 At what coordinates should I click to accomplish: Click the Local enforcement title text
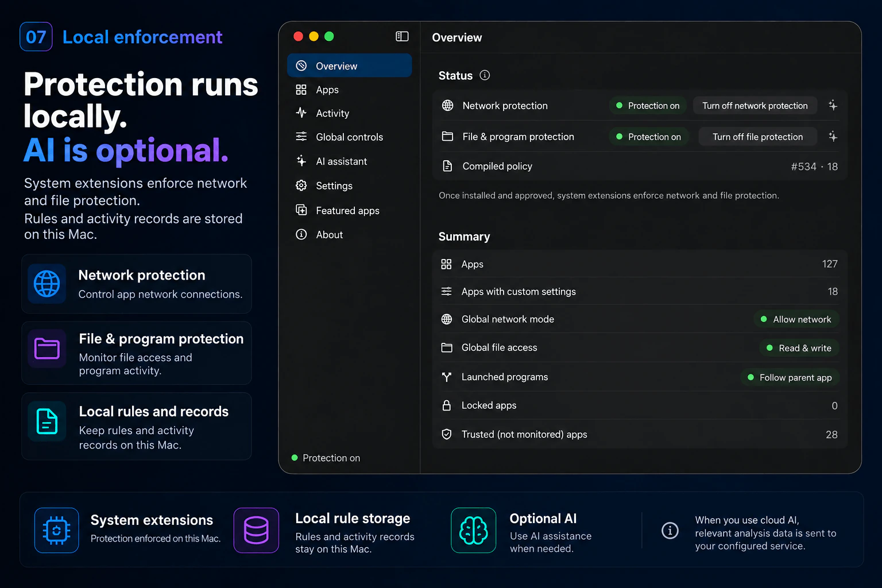click(x=142, y=37)
